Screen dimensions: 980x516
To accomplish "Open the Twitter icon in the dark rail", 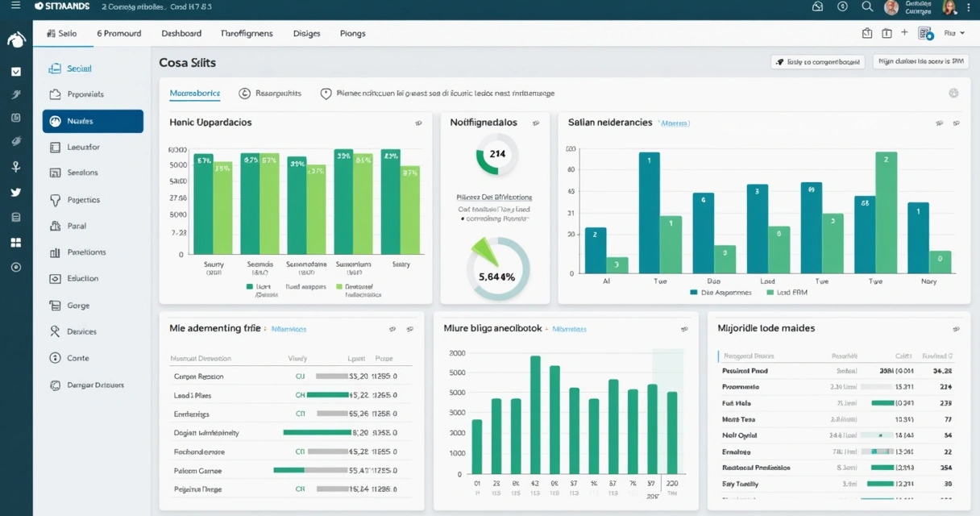I will (16, 192).
